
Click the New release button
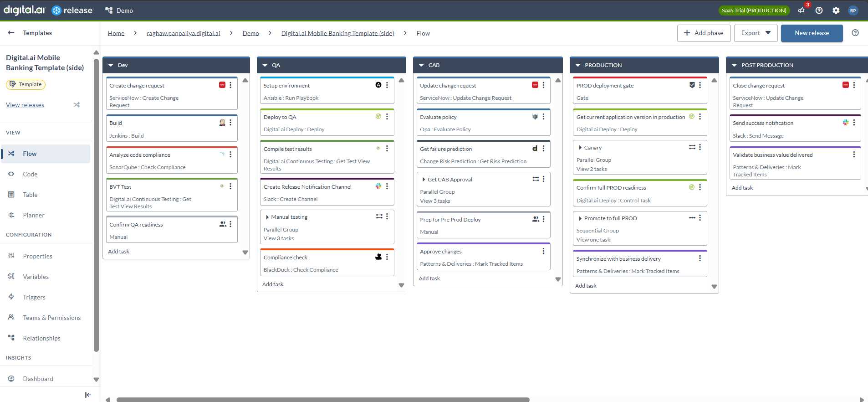pyautogui.click(x=812, y=33)
